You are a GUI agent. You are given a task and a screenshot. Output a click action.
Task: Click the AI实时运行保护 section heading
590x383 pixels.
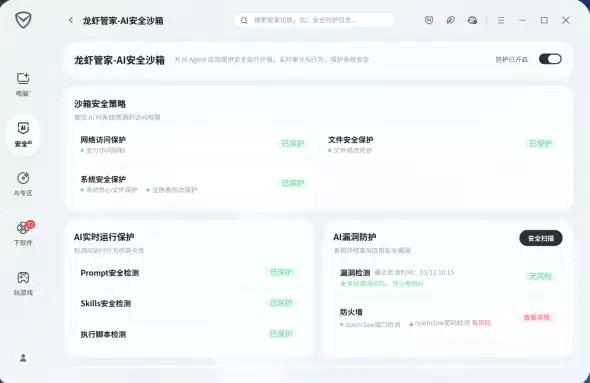pyautogui.click(x=104, y=237)
